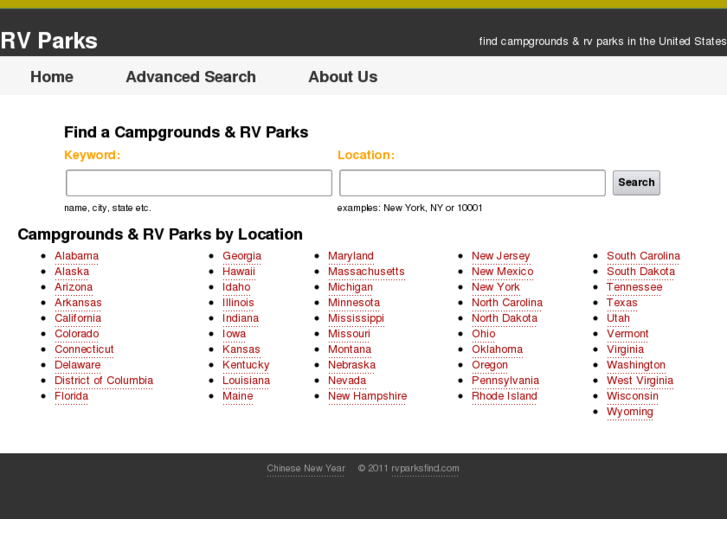
Task: Click the Search button
Action: [636, 182]
